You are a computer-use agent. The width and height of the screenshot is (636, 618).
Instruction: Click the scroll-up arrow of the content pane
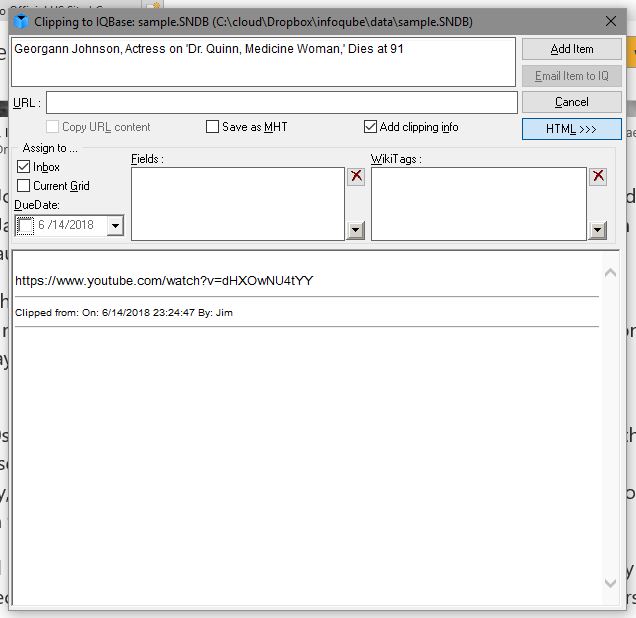(612, 272)
